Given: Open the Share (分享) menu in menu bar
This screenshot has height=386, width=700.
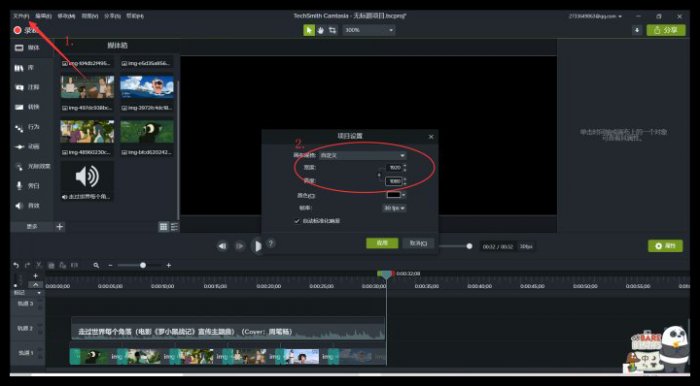Looking at the screenshot, I should pos(112,16).
